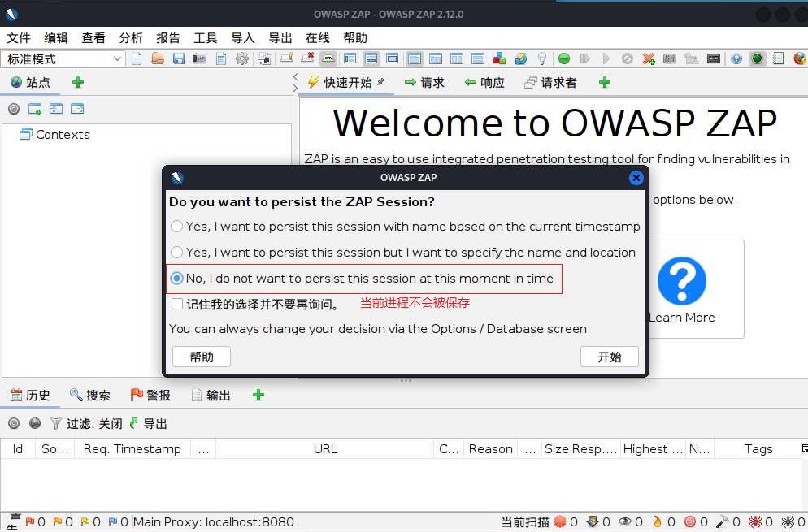Open the 报告 menu

pyautogui.click(x=168, y=38)
